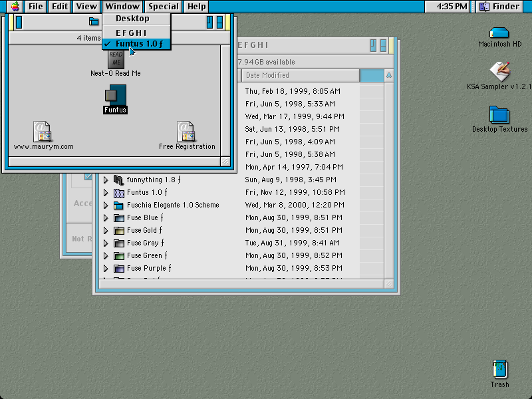Click the Apple menu icon

click(x=15, y=7)
